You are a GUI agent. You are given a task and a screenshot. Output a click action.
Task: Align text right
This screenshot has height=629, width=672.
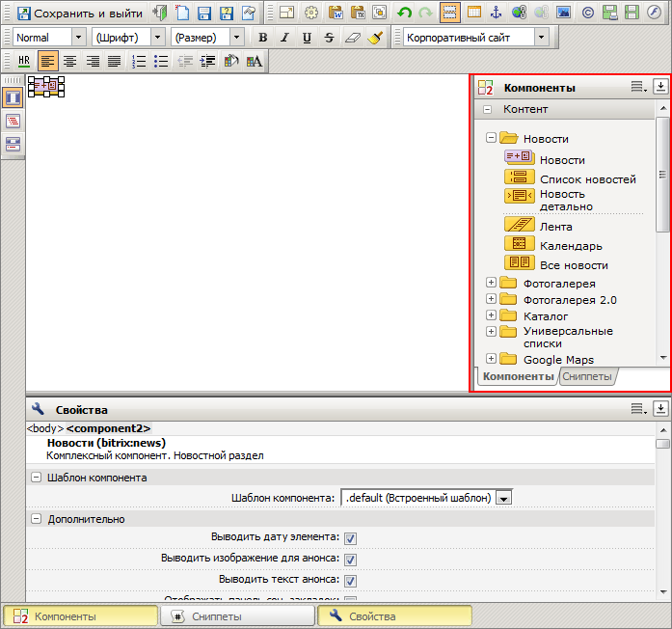coord(93,62)
